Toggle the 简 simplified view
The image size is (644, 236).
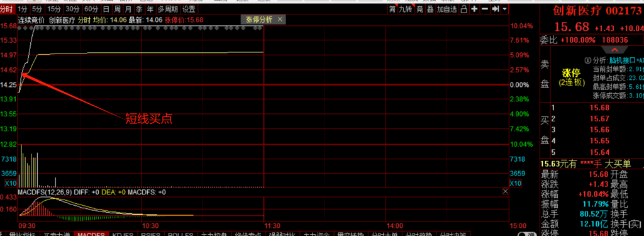(392, 9)
